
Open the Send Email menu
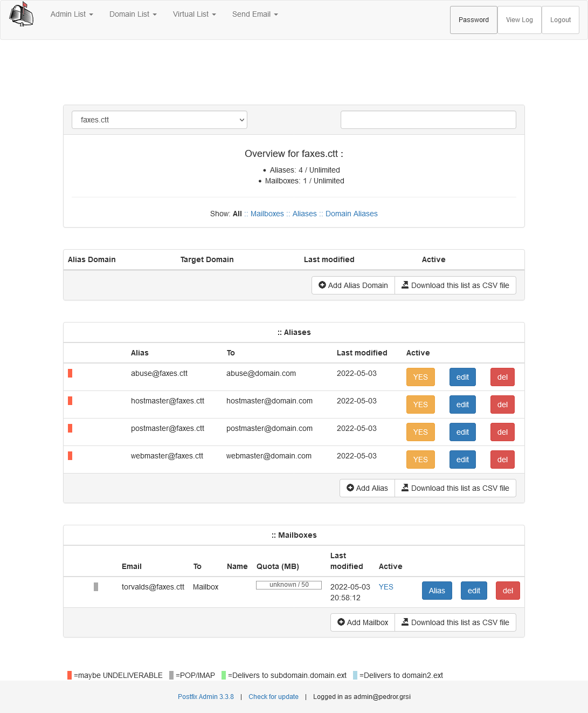(255, 14)
